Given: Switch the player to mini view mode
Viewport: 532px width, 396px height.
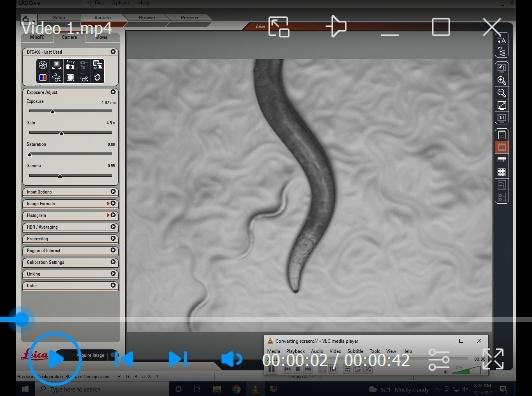Looking at the screenshot, I should 279,26.
